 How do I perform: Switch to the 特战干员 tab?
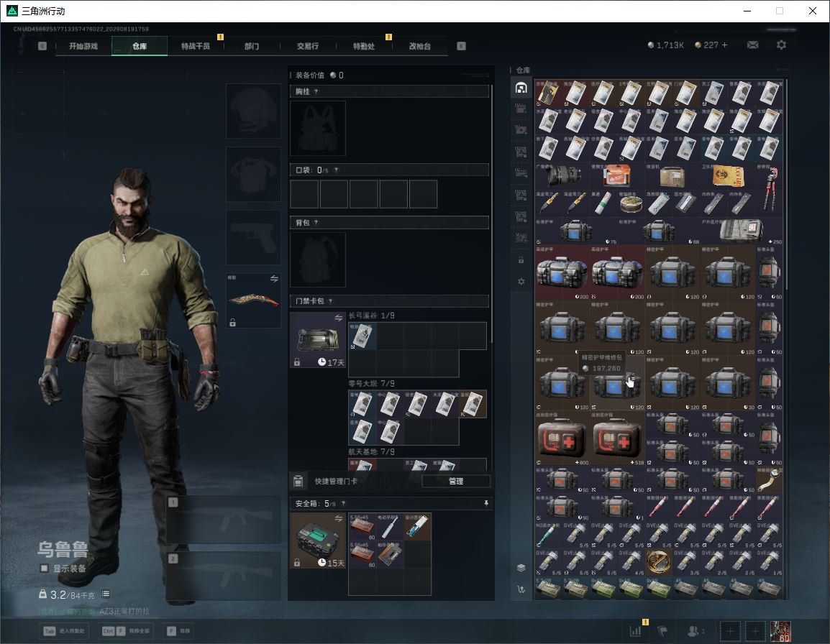pyautogui.click(x=196, y=46)
